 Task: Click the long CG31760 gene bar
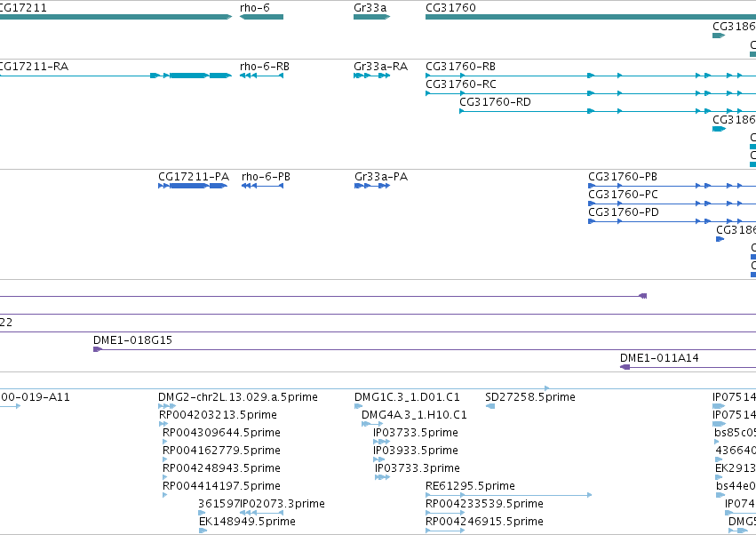pyautogui.click(x=591, y=17)
